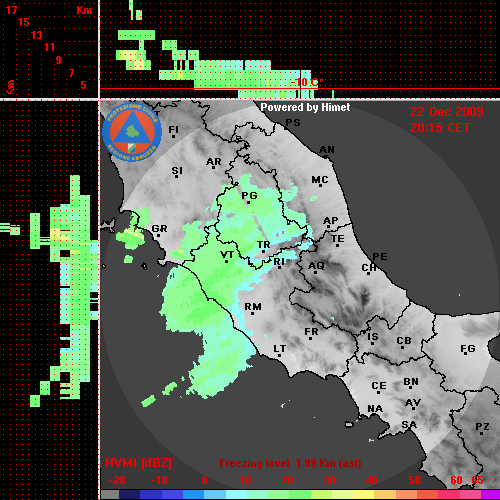Click the '65' dBZ scale value
The width and height of the screenshot is (500, 500).
477,480
